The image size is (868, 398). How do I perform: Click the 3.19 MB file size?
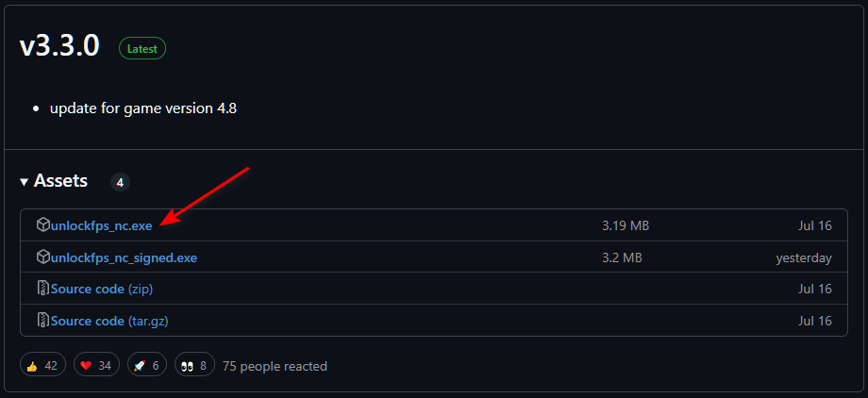click(x=625, y=226)
